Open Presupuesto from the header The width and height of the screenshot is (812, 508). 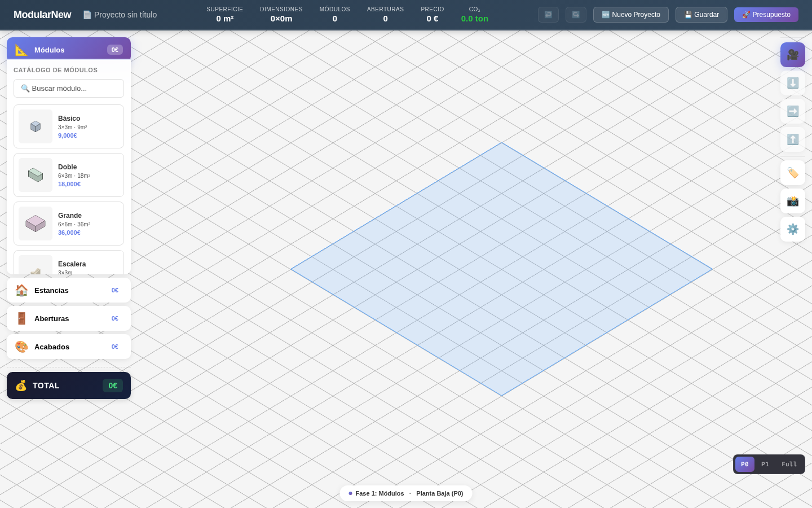point(766,15)
